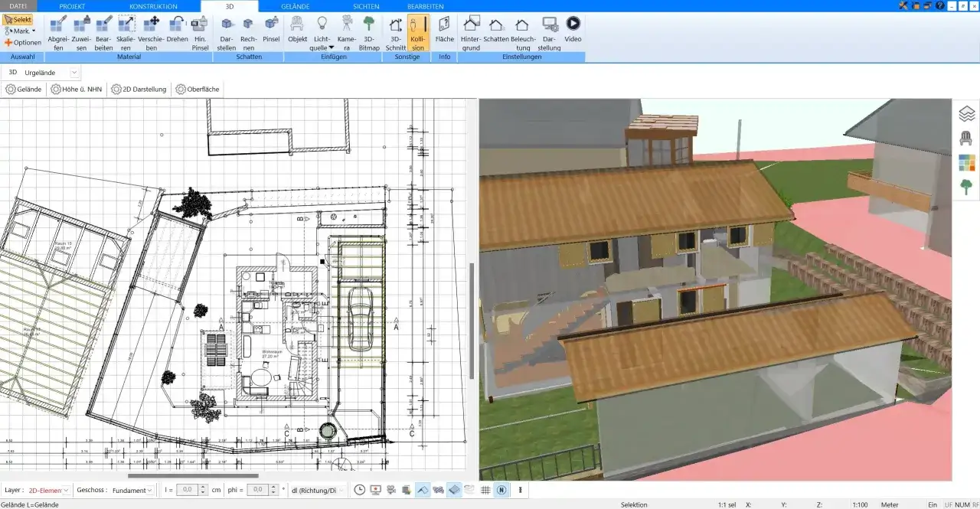Viewport: 980px width, 509px height.
Task: Open material color palette in sidebar
Action: 966,163
